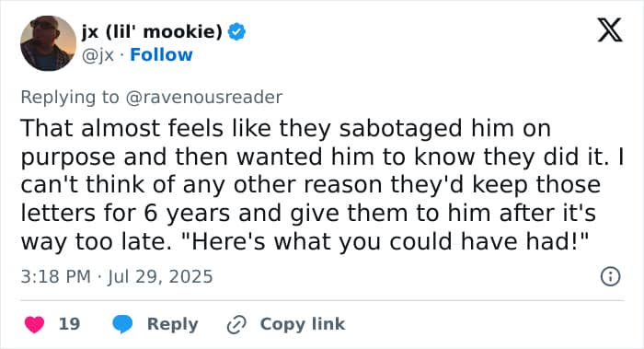Select the Copy link text
644x349 pixels.
(x=303, y=324)
